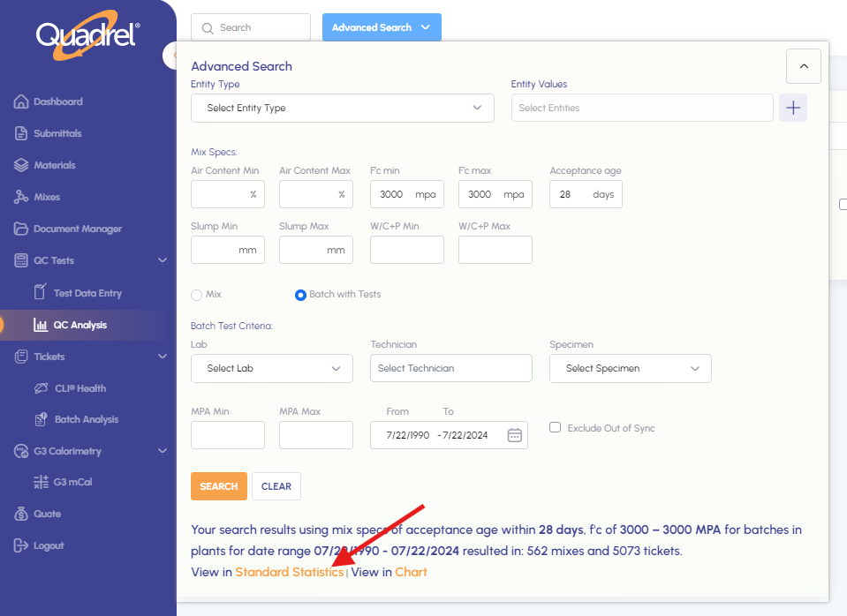Click the Mixes icon in sidebar
The height and width of the screenshot is (616, 847).
point(21,198)
